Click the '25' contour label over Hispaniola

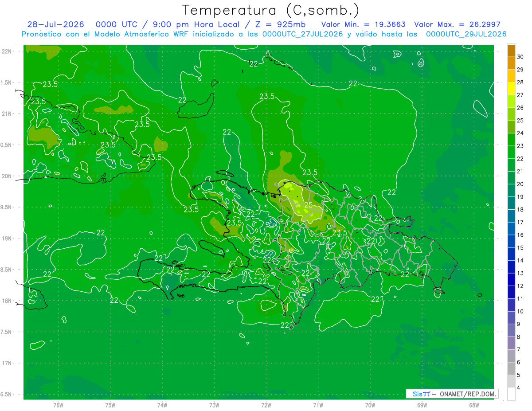(x=309, y=205)
